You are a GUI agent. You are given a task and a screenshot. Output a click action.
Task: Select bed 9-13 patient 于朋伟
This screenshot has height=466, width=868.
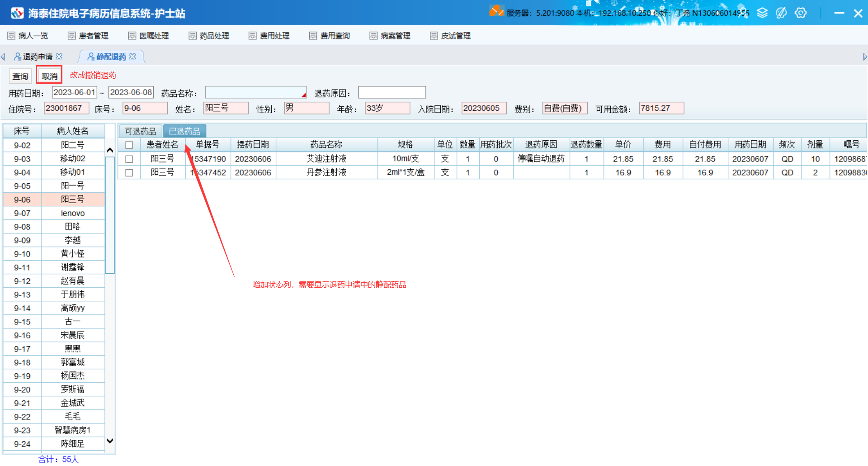(54, 295)
